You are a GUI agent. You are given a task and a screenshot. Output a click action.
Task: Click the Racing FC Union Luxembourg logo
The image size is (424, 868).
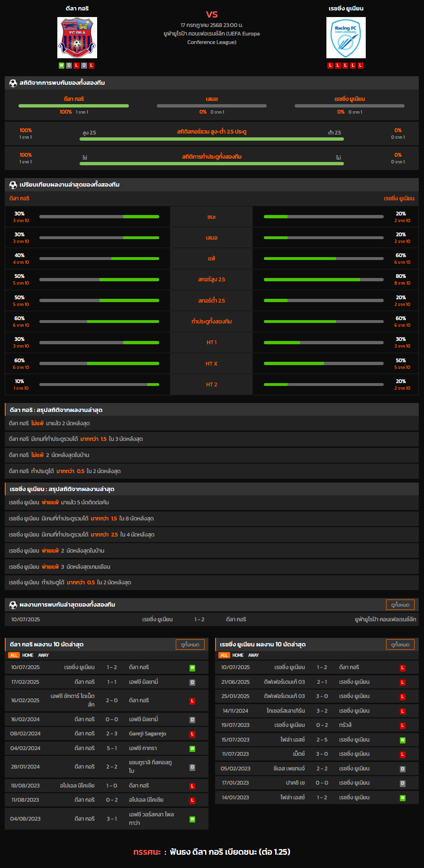click(x=346, y=37)
